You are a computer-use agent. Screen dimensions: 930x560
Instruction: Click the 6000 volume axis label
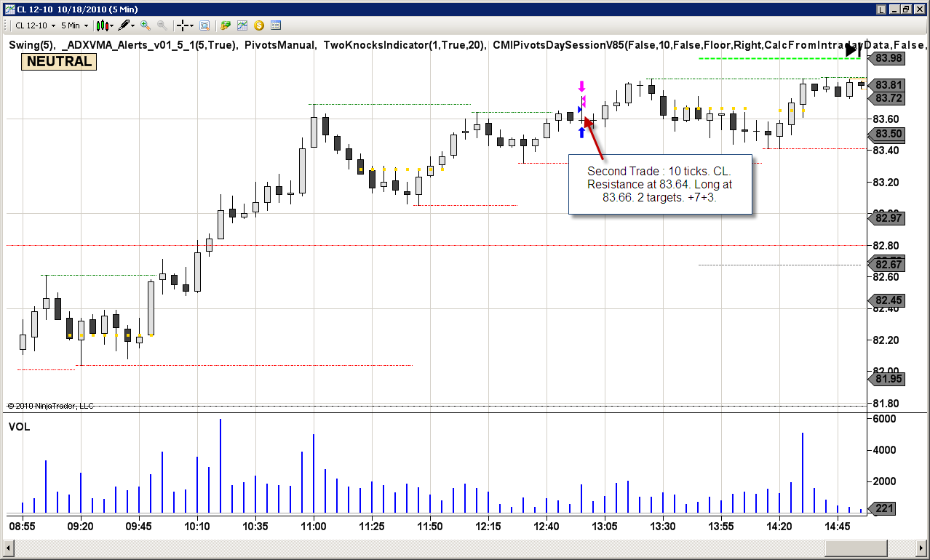tap(884, 419)
